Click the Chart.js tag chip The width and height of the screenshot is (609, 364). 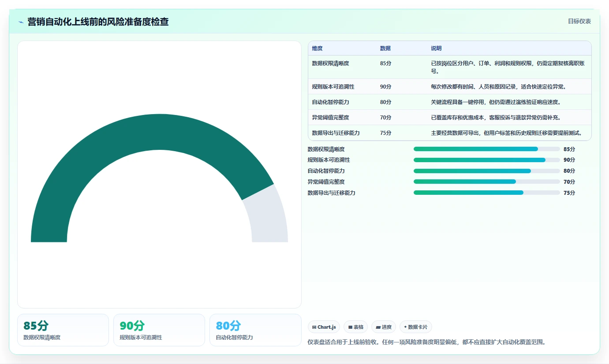pyautogui.click(x=324, y=327)
